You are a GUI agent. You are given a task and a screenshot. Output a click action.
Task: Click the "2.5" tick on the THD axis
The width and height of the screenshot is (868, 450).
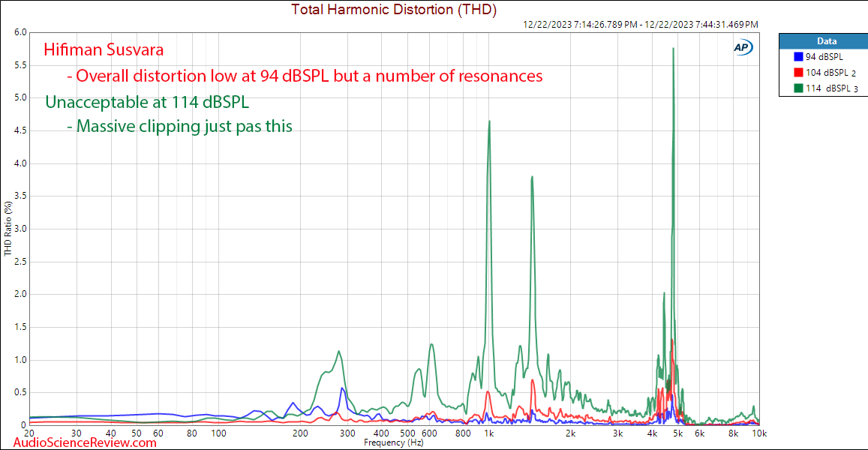20,261
